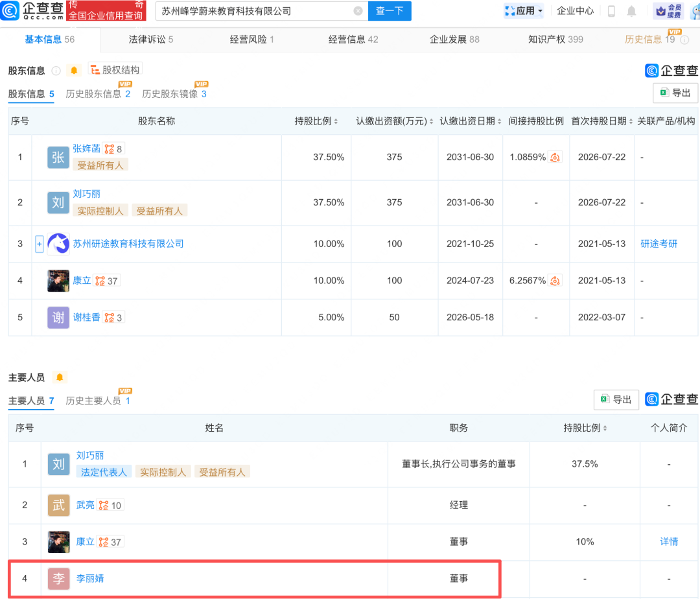Select 主要人员 7 sub-tab
700x599 pixels.
[x=31, y=401]
